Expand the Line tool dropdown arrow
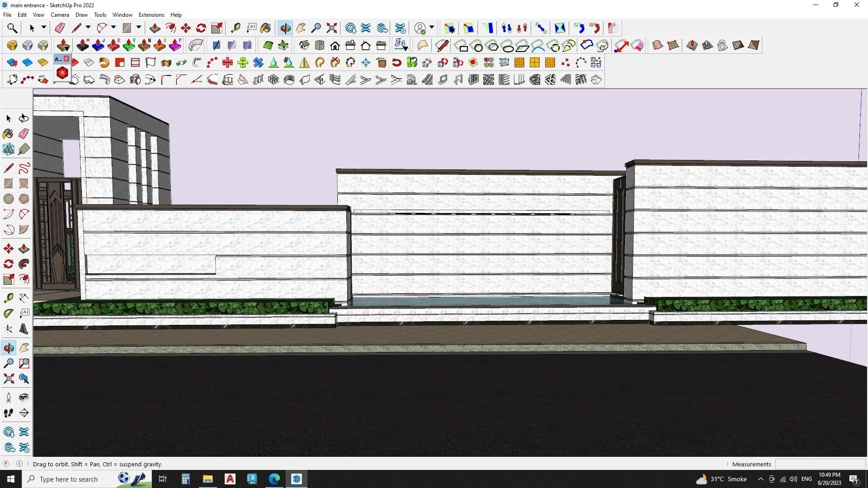This screenshot has height=488, width=868. [88, 28]
